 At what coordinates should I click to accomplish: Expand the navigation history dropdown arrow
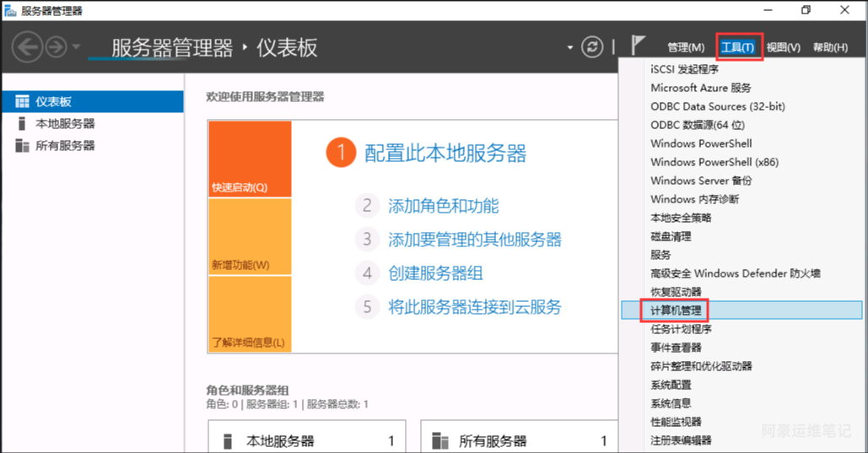coord(76,46)
